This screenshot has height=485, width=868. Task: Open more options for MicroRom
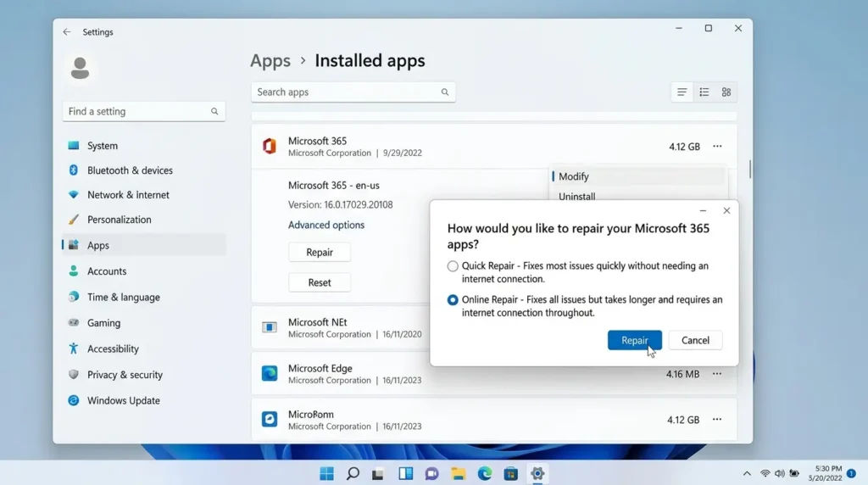(x=717, y=419)
